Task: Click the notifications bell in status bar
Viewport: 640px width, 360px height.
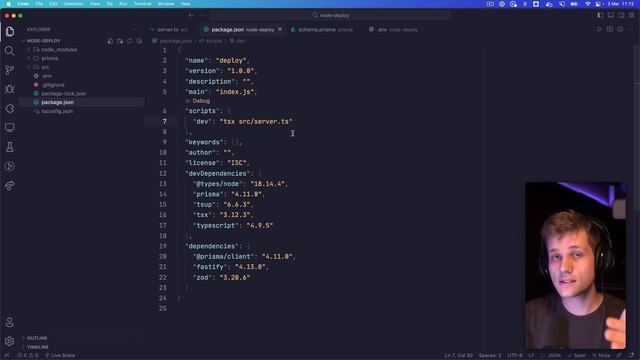Action: [x=631, y=356]
